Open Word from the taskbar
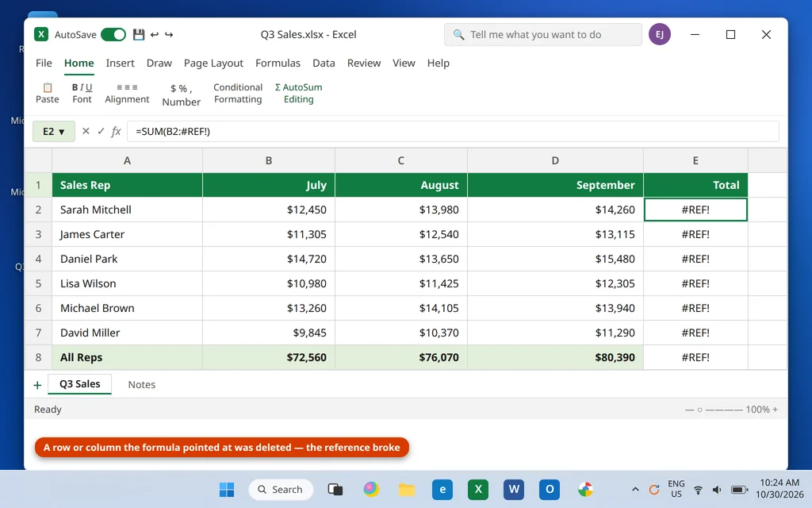This screenshot has height=508, width=812. [x=514, y=489]
